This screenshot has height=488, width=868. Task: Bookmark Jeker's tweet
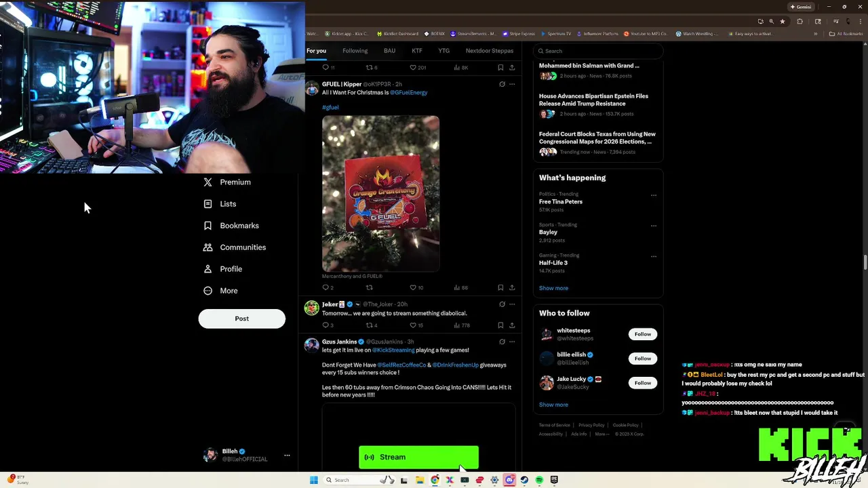[x=500, y=325]
